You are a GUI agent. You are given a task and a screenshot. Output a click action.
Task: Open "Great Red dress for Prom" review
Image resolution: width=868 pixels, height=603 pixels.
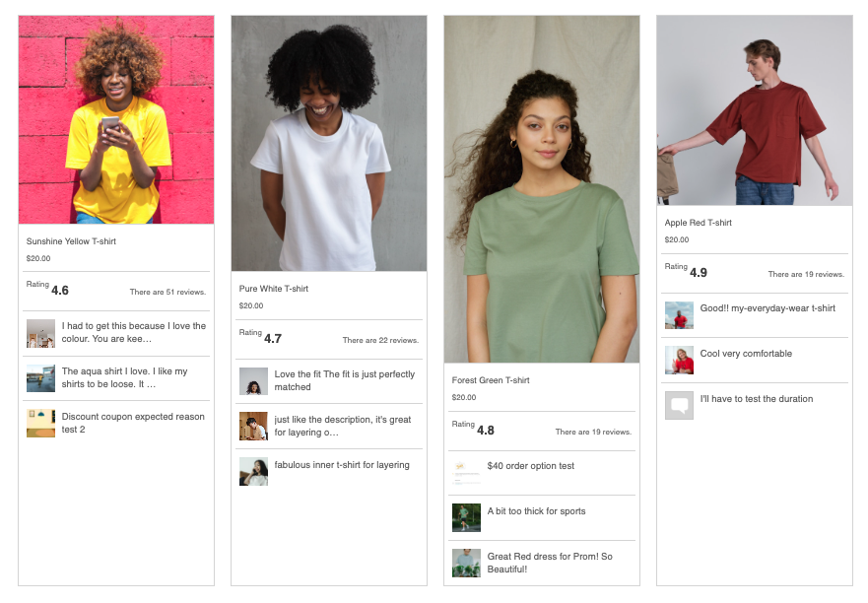point(549,563)
